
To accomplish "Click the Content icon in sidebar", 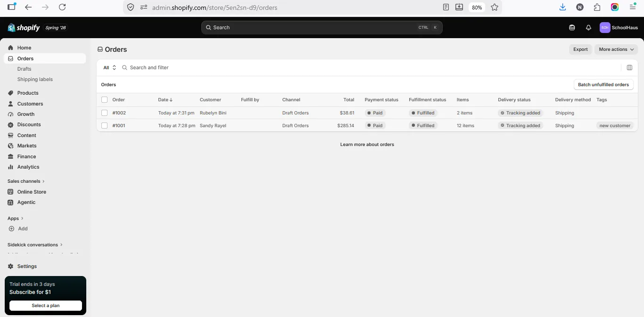I will coord(11,135).
